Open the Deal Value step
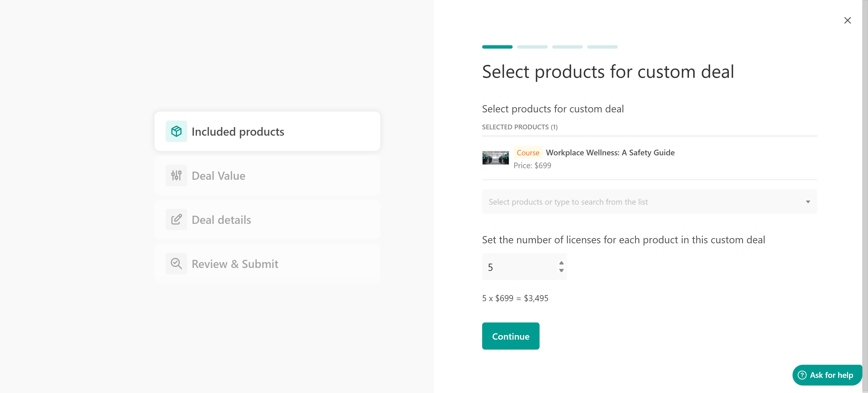The height and width of the screenshot is (393, 868). 218,176
